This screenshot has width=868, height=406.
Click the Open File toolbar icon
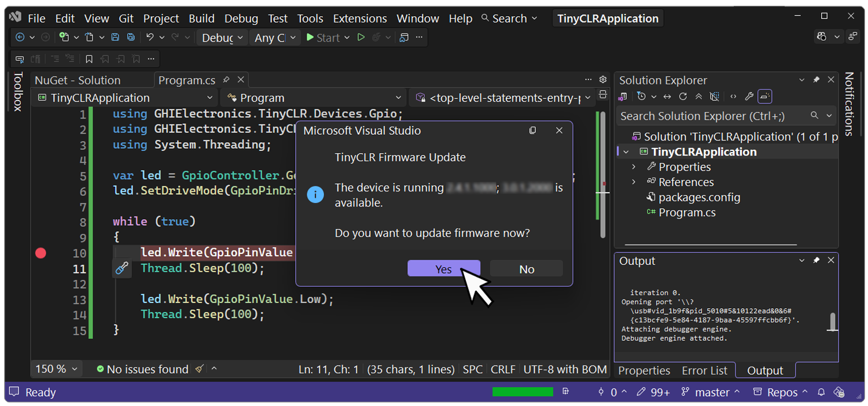(89, 37)
